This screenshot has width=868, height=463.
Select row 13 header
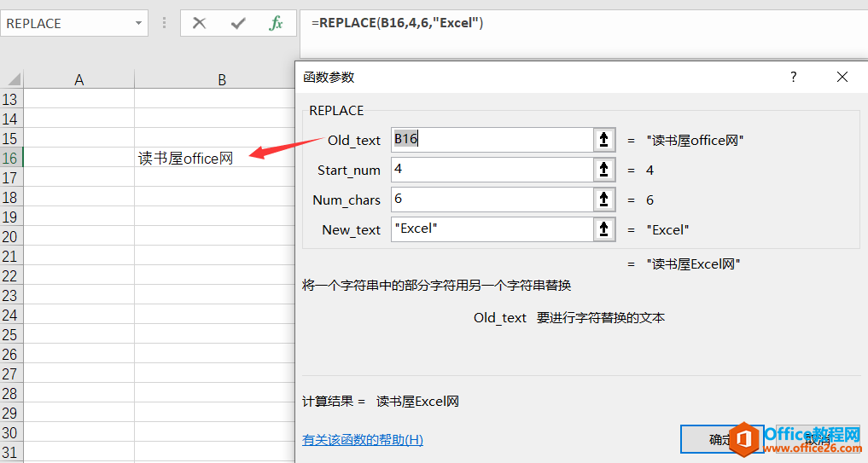(11, 99)
